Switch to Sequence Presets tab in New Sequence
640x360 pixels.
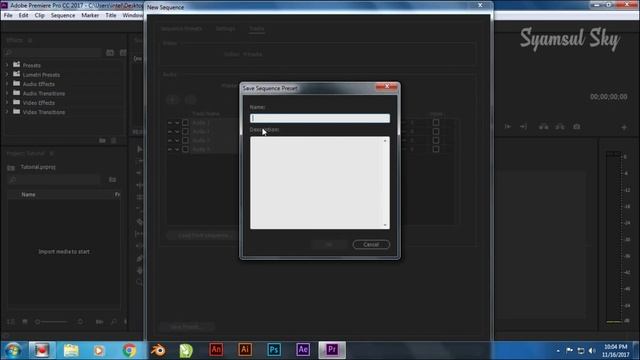coord(182,29)
